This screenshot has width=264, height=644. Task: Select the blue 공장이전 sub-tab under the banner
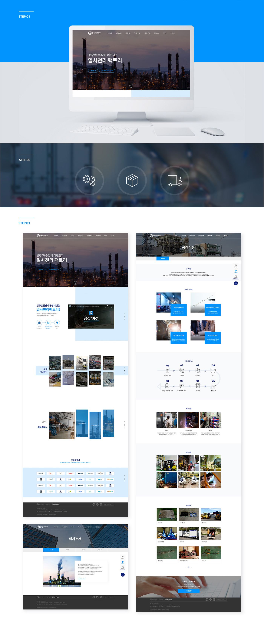point(163,258)
